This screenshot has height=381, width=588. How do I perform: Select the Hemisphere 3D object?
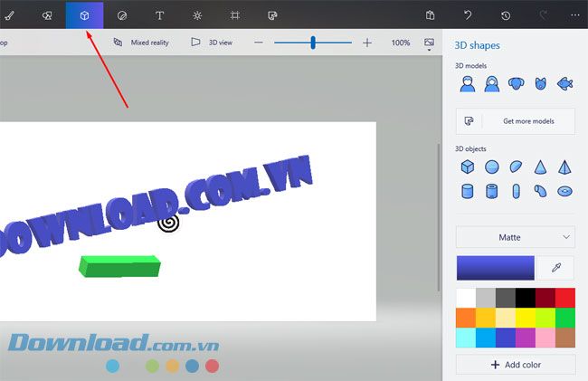[516, 167]
